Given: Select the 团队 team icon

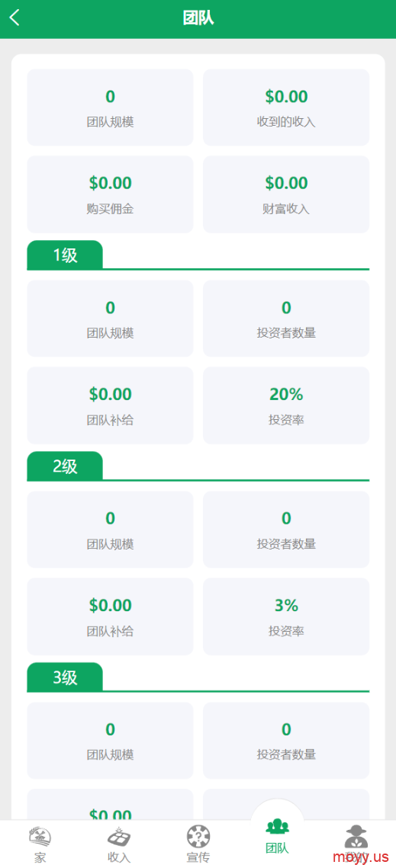Looking at the screenshot, I should 277,827.
